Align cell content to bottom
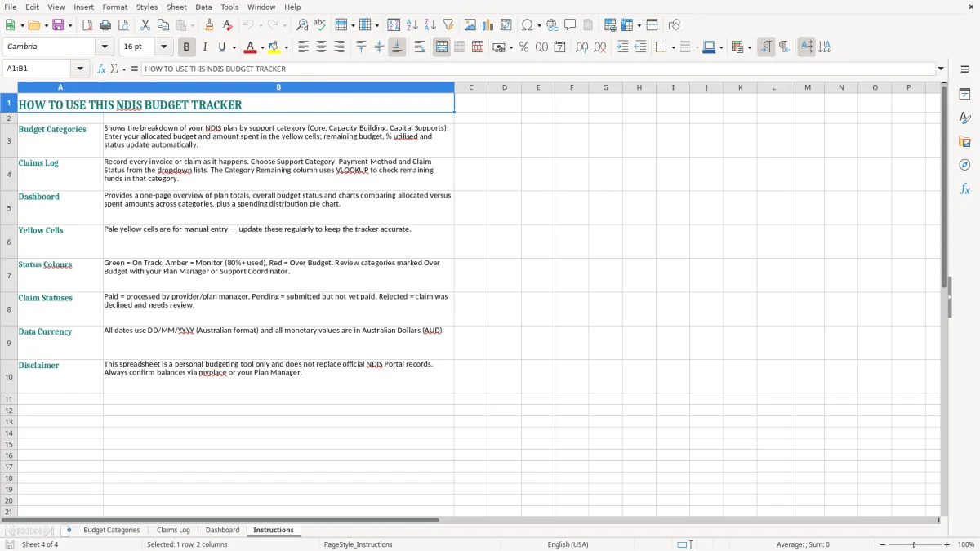The width and height of the screenshot is (980, 551). coord(397,47)
